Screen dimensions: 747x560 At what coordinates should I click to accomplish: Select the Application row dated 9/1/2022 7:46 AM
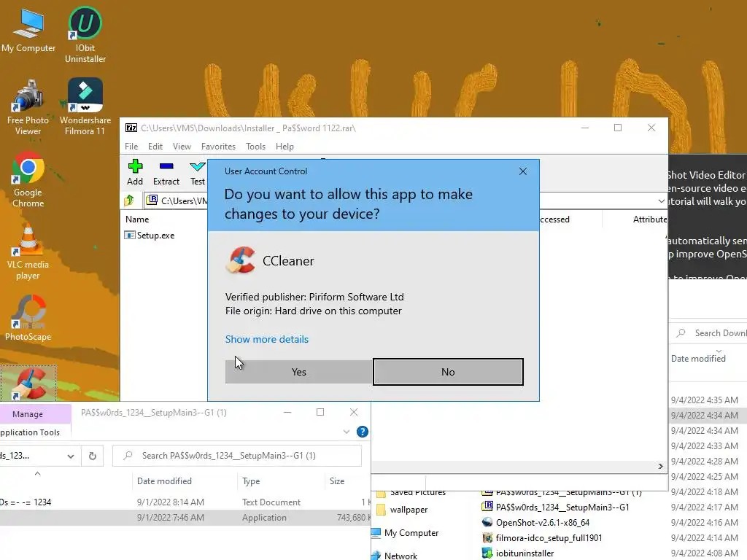[185, 518]
